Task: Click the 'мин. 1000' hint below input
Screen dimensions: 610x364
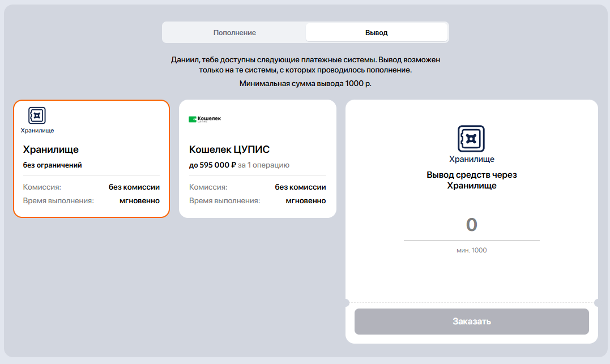Action: [x=471, y=250]
